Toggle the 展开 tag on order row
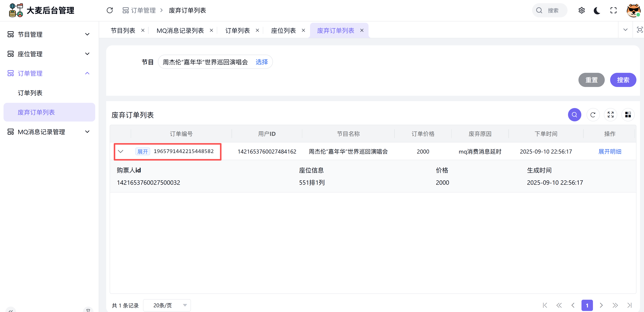Image resolution: width=644 pixels, height=312 pixels. [143, 152]
